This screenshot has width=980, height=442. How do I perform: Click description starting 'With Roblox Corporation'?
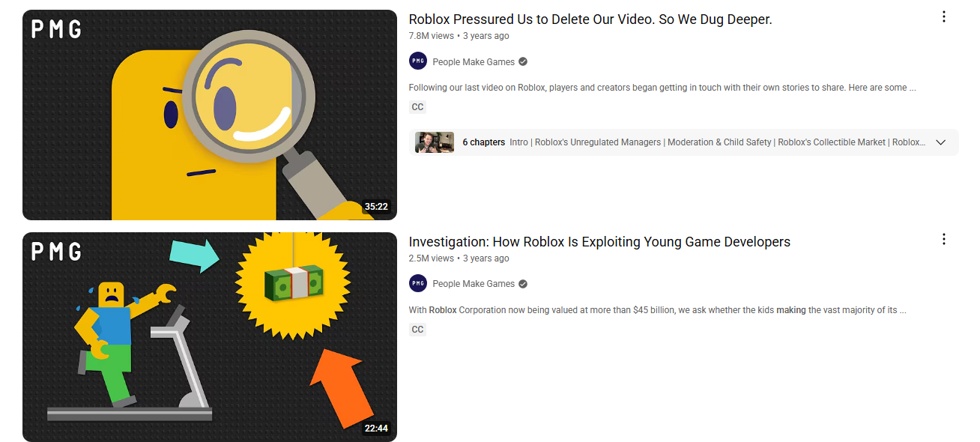pyautogui.click(x=658, y=310)
